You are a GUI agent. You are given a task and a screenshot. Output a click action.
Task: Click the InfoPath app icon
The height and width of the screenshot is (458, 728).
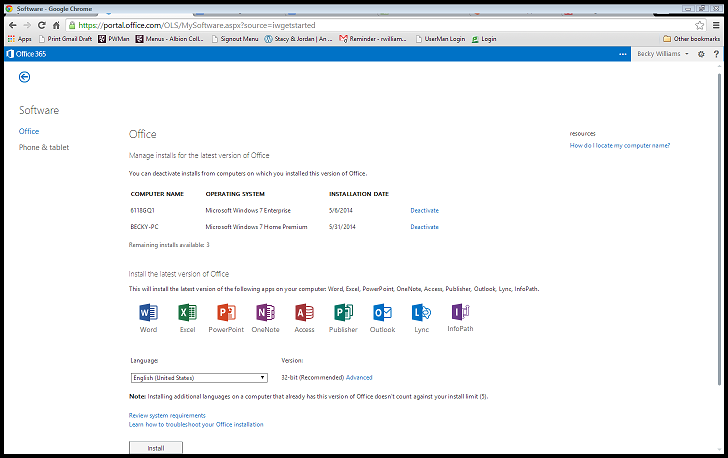(x=460, y=312)
